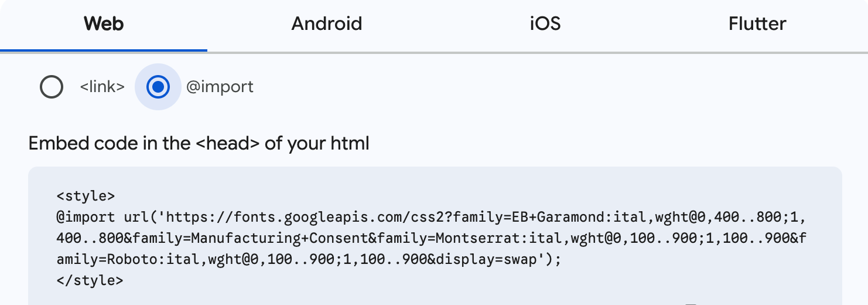Click the closing </style> tag line
Viewport: 868px width, 305px height.
(90, 280)
